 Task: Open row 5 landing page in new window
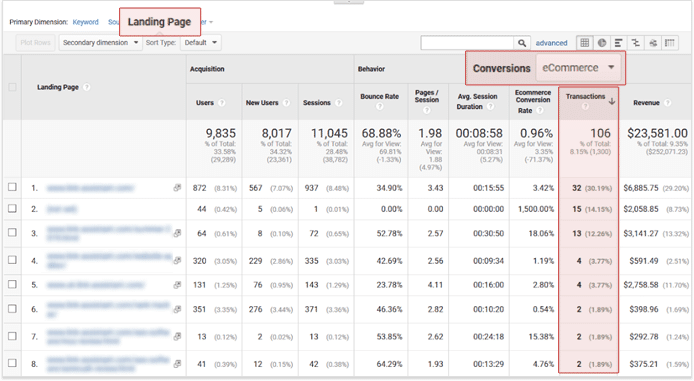pyautogui.click(x=177, y=285)
